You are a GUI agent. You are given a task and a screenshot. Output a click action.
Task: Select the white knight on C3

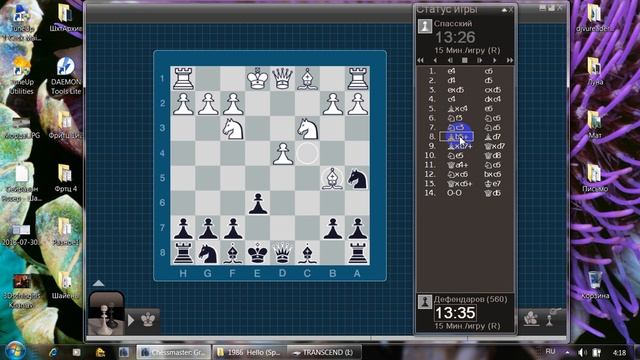pyautogui.click(x=307, y=129)
